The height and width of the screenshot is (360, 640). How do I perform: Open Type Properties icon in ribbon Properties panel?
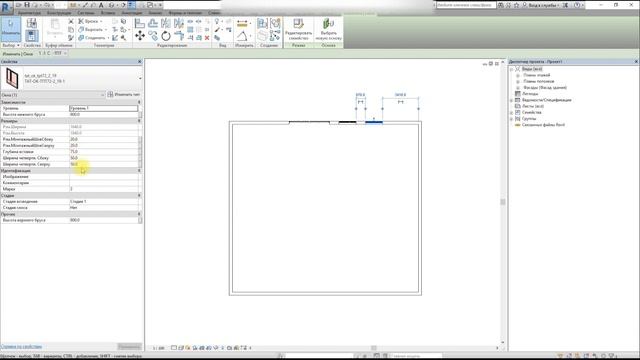coord(31,23)
